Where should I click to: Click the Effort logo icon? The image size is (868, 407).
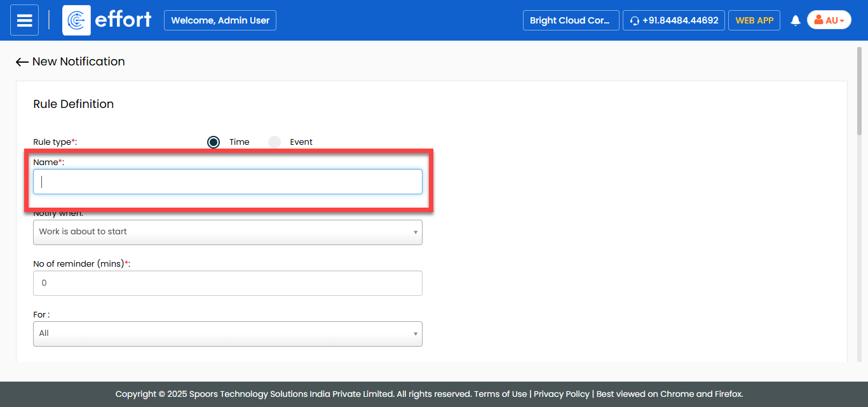[76, 20]
